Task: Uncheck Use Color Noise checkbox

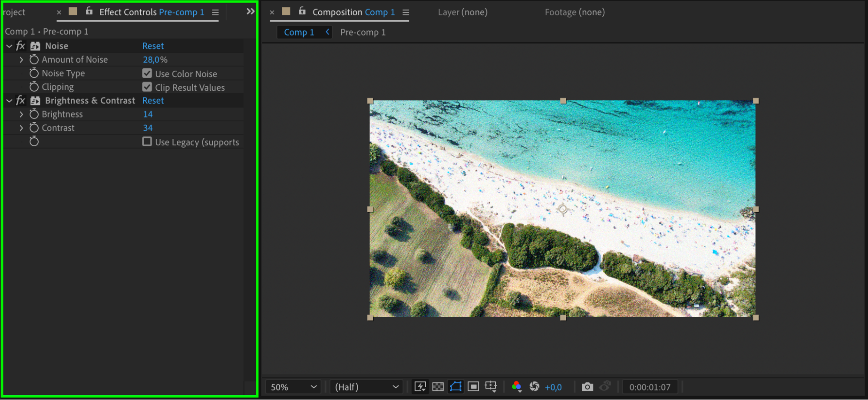Action: [x=147, y=73]
